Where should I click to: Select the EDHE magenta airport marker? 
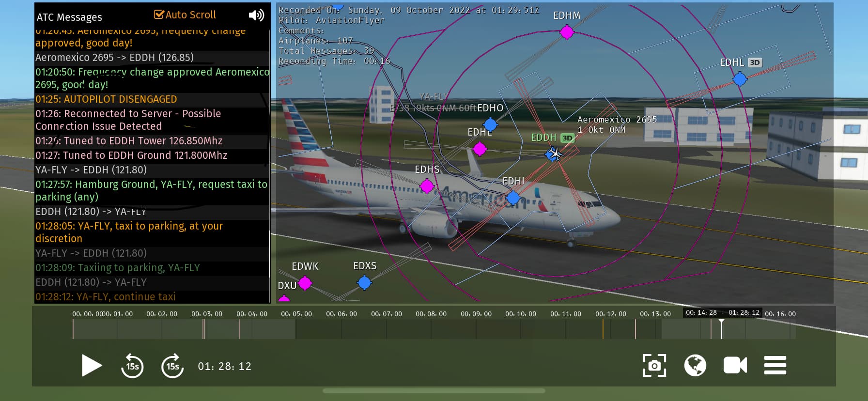point(480,149)
